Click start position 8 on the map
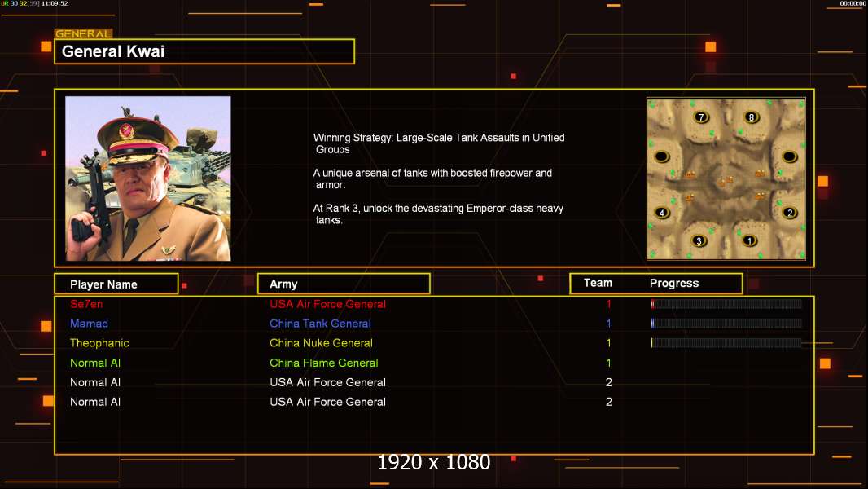 coord(752,117)
